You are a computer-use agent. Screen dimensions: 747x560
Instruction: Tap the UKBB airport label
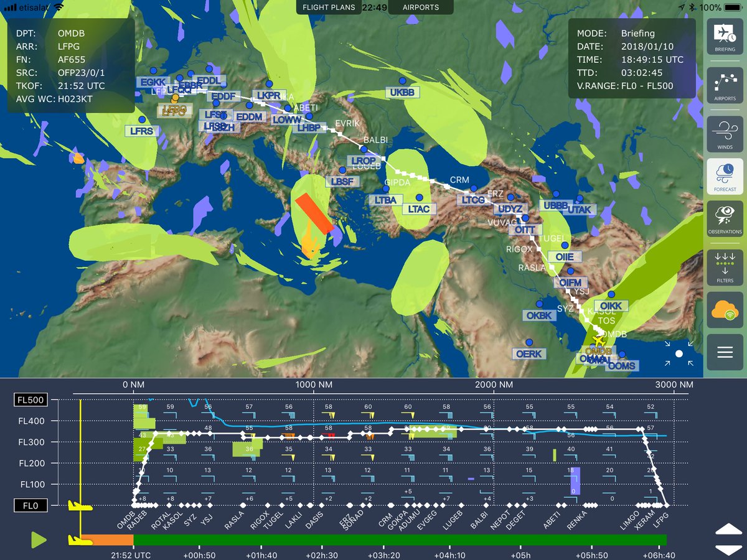click(x=403, y=92)
